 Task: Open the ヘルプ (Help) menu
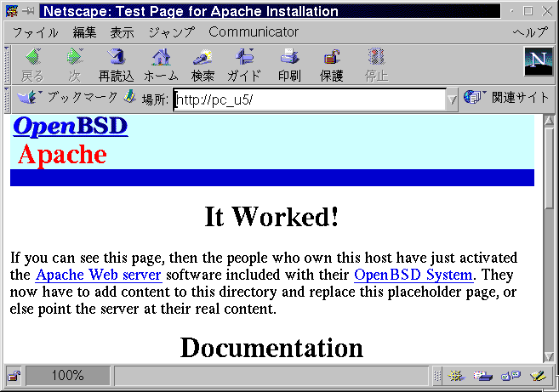point(530,33)
